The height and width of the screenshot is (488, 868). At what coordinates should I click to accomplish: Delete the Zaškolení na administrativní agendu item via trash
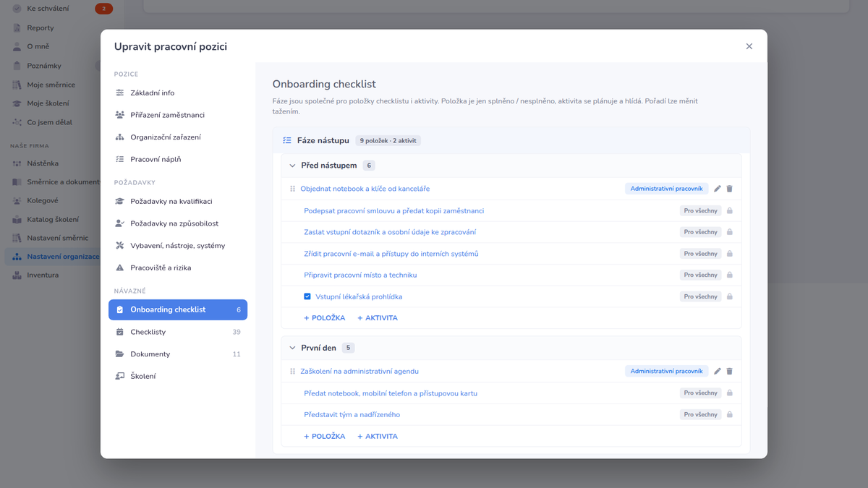coord(729,371)
